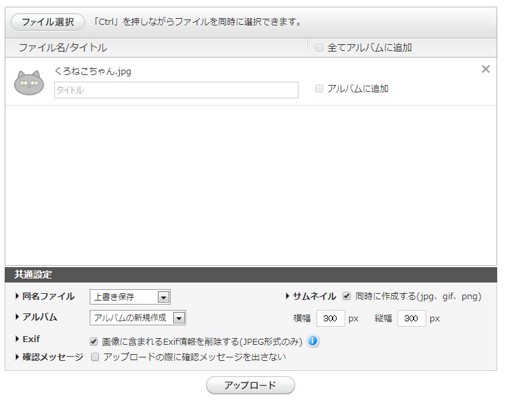Enable 確認メッセージを出さない checkbox

click(95, 357)
